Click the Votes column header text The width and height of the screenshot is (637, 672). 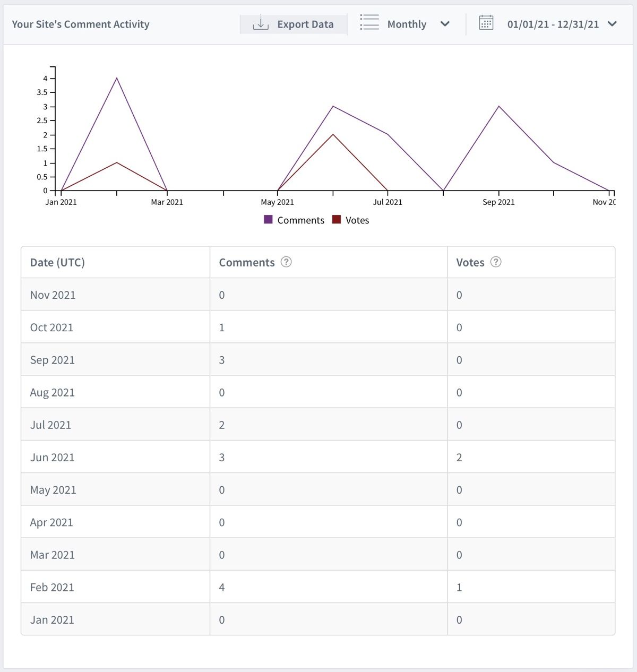tap(470, 262)
